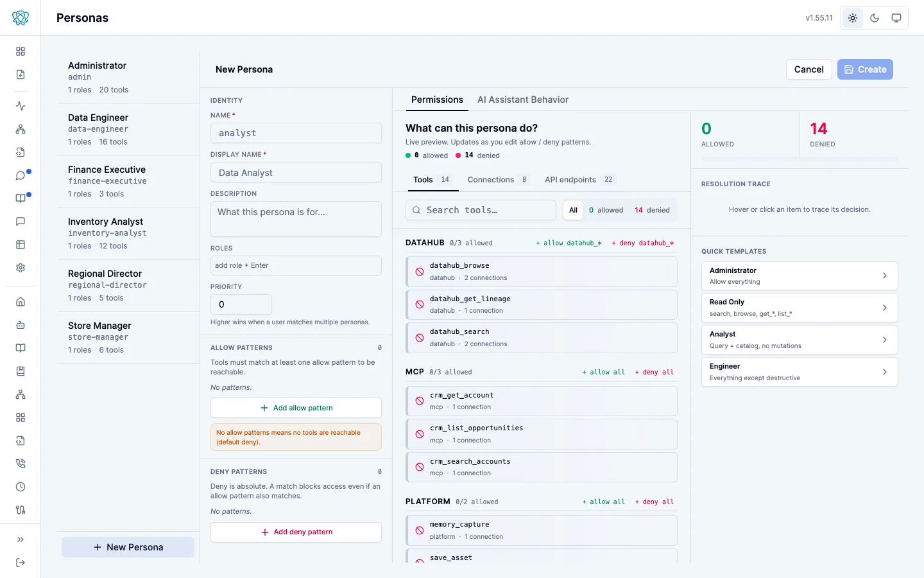The image size is (924, 578).
Task: Apply the Read Only quick template
Action: [x=800, y=308]
